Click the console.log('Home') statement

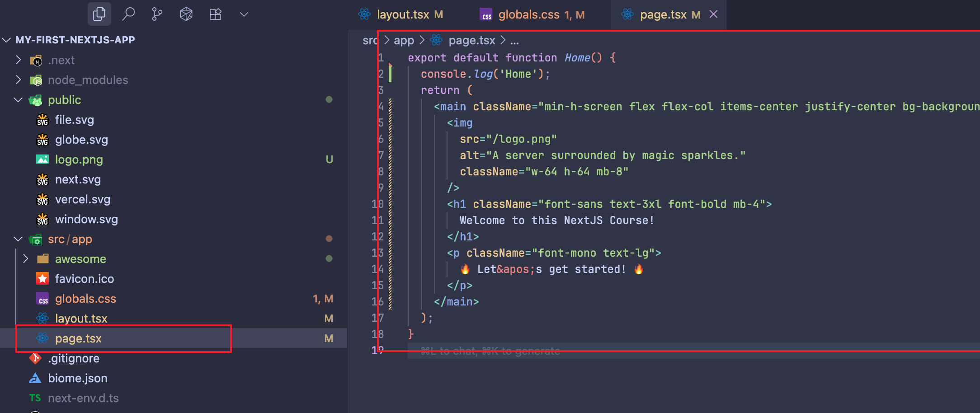click(x=485, y=74)
